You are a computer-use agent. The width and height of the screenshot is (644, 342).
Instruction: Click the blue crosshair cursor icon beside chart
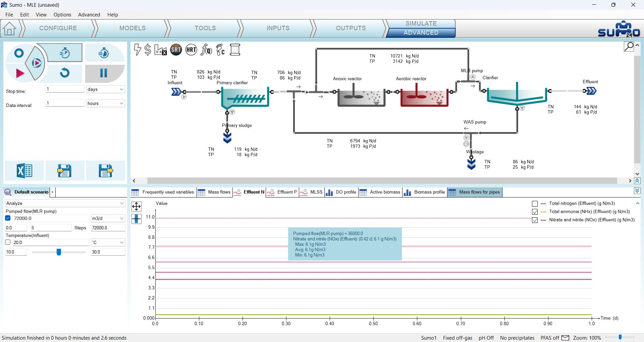coord(137,219)
